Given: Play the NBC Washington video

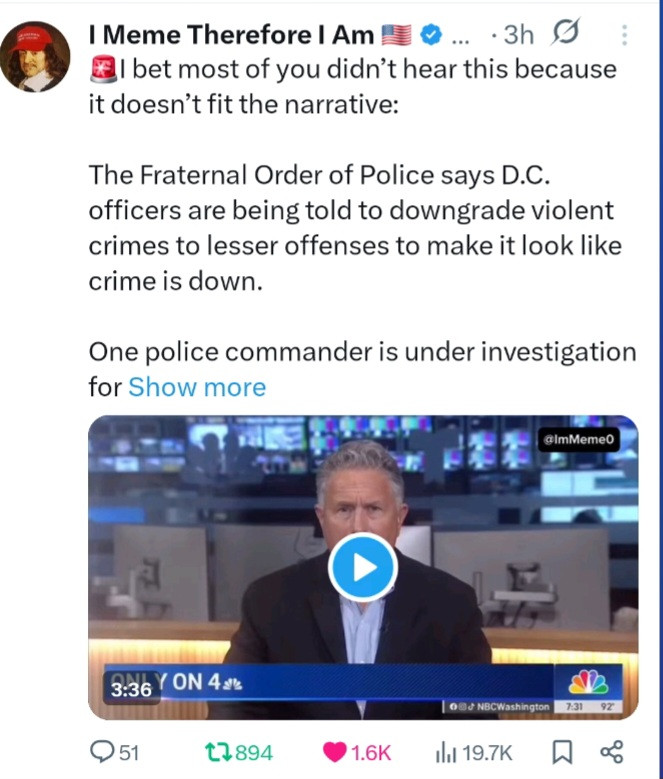Looking at the screenshot, I should click(363, 568).
